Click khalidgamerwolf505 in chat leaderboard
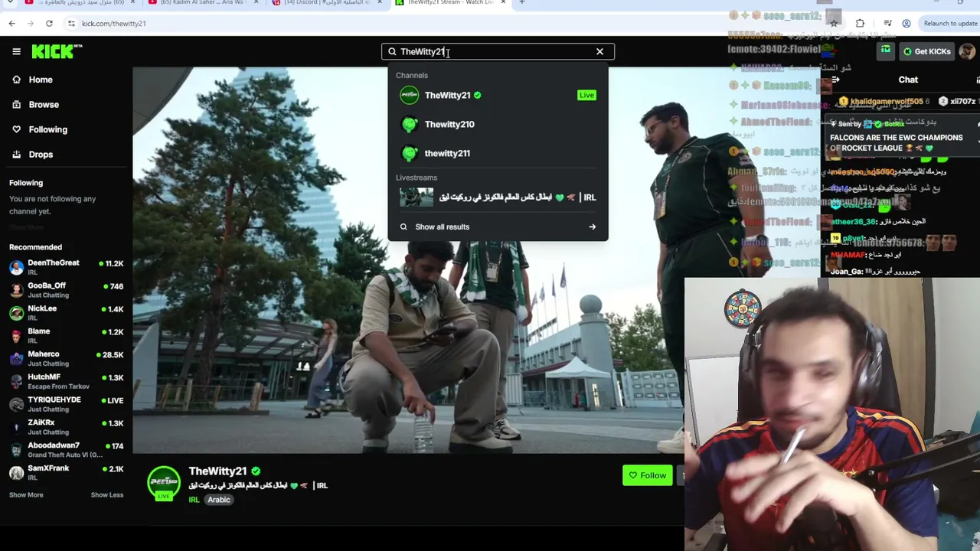Screen dimensions: 980x551 coord(883,101)
